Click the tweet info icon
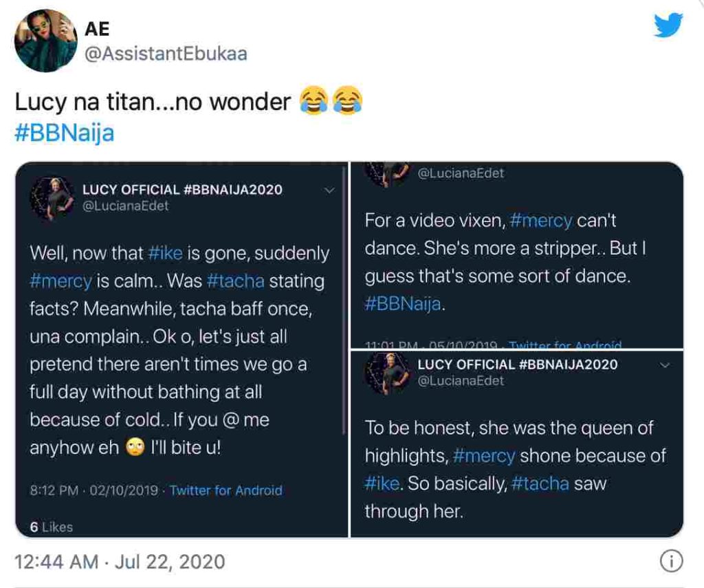The width and height of the screenshot is (704, 588). [670, 561]
